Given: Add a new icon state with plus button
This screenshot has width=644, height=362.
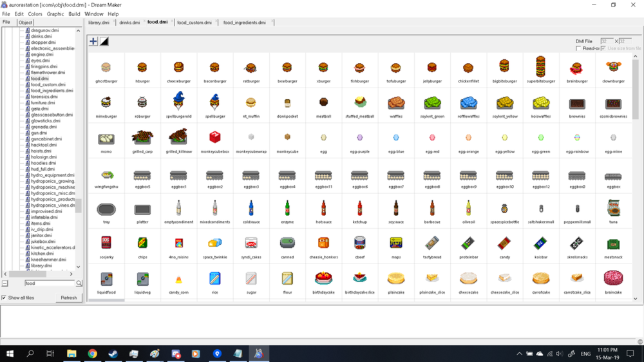Looking at the screenshot, I should 93,41.
